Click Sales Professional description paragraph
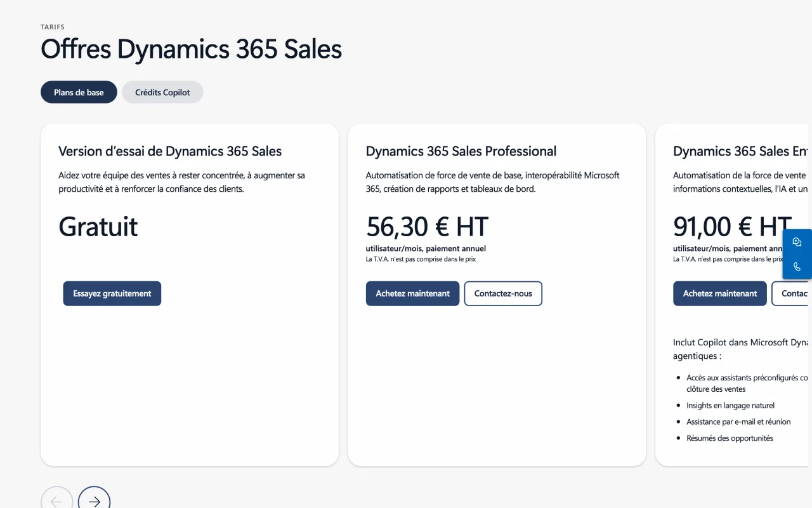 point(493,182)
